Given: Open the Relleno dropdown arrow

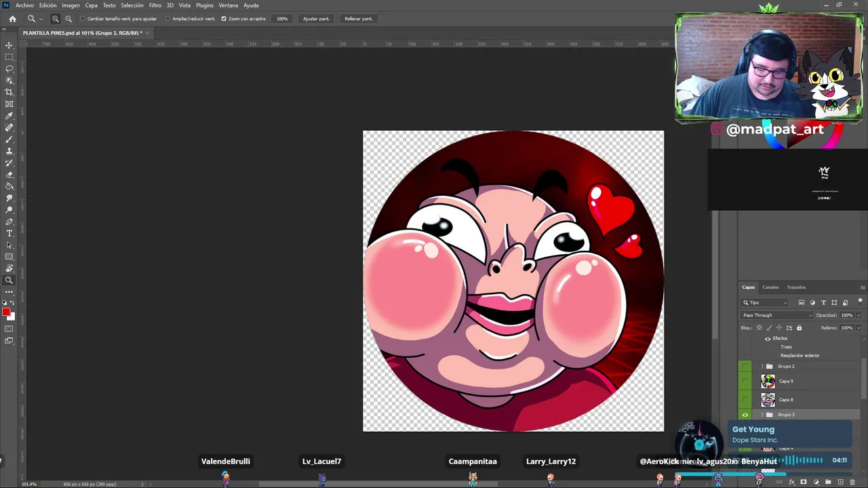Looking at the screenshot, I should click(x=859, y=328).
